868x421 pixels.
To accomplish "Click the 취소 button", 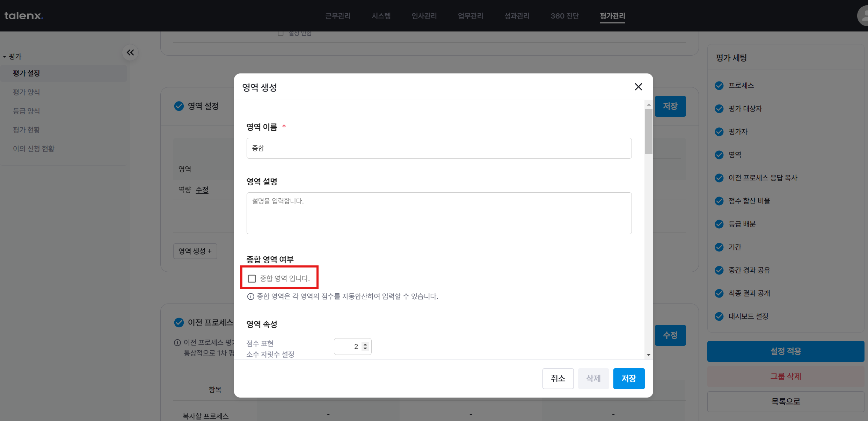I will 558,378.
